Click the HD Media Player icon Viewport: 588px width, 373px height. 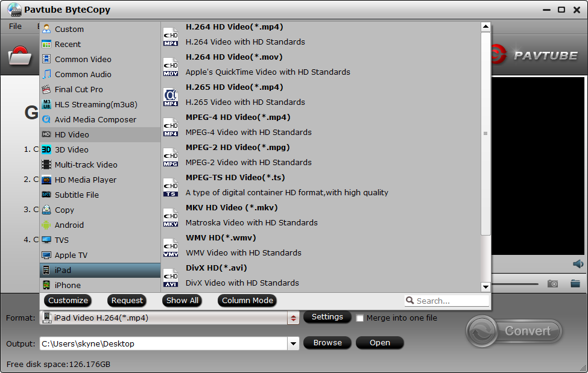46,180
